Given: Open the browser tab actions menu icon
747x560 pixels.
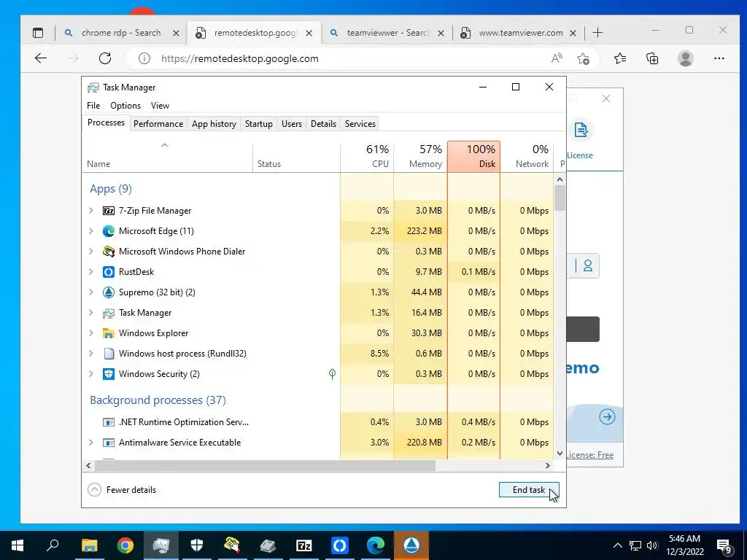Looking at the screenshot, I should (38, 33).
